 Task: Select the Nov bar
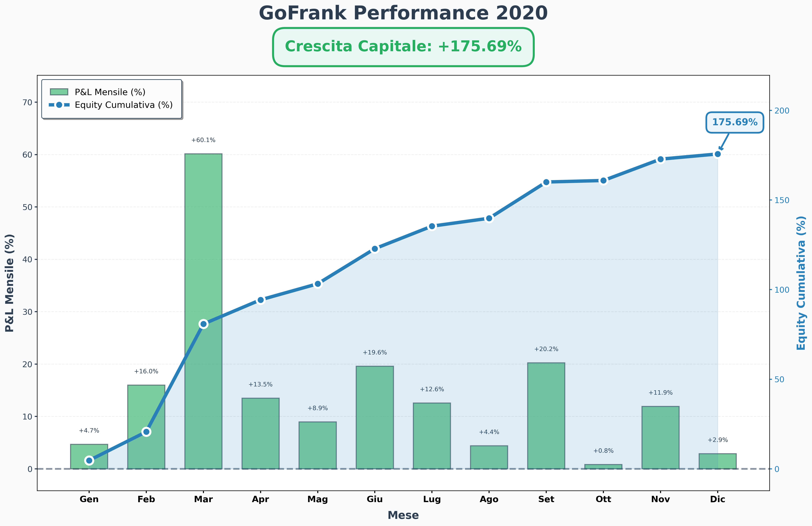tap(661, 438)
